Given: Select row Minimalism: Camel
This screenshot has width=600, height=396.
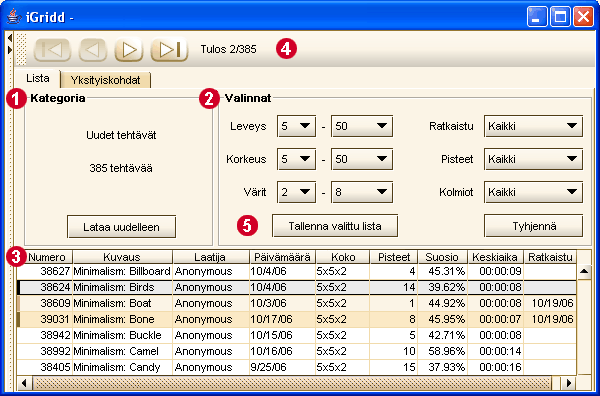Looking at the screenshot, I should point(297,351).
